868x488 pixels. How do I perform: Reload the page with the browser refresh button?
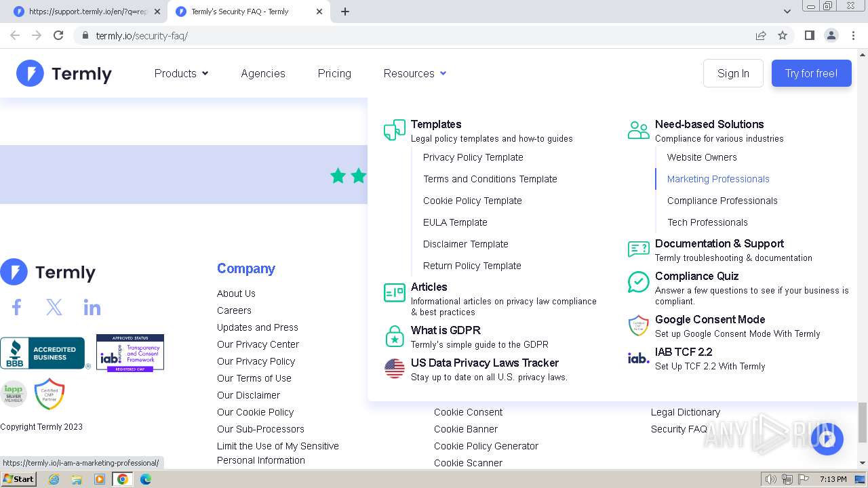58,35
